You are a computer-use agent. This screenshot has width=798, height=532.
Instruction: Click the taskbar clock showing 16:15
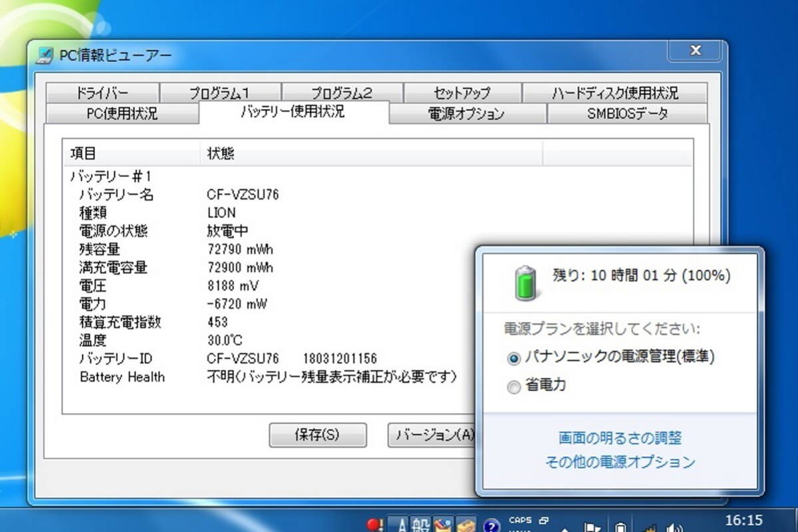point(743,520)
